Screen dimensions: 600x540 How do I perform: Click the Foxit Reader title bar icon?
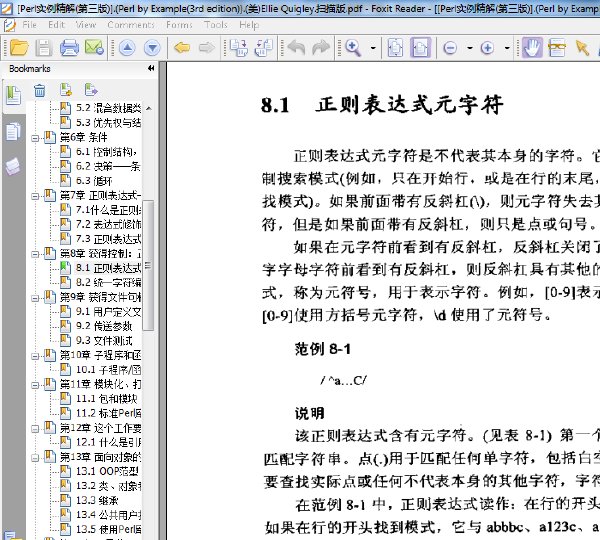pyautogui.click(x=7, y=8)
